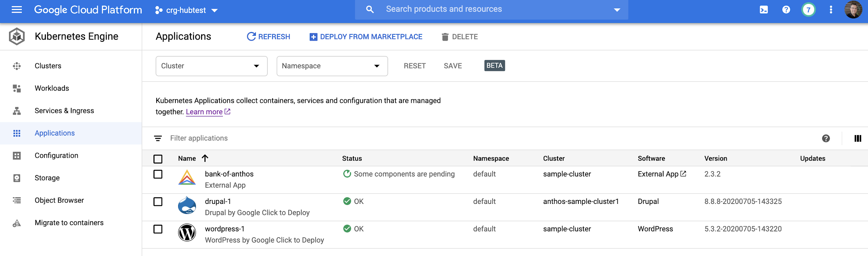The width and height of the screenshot is (868, 256).
Task: Select the bank-of-anthos row checkbox
Action: coord(158,174)
